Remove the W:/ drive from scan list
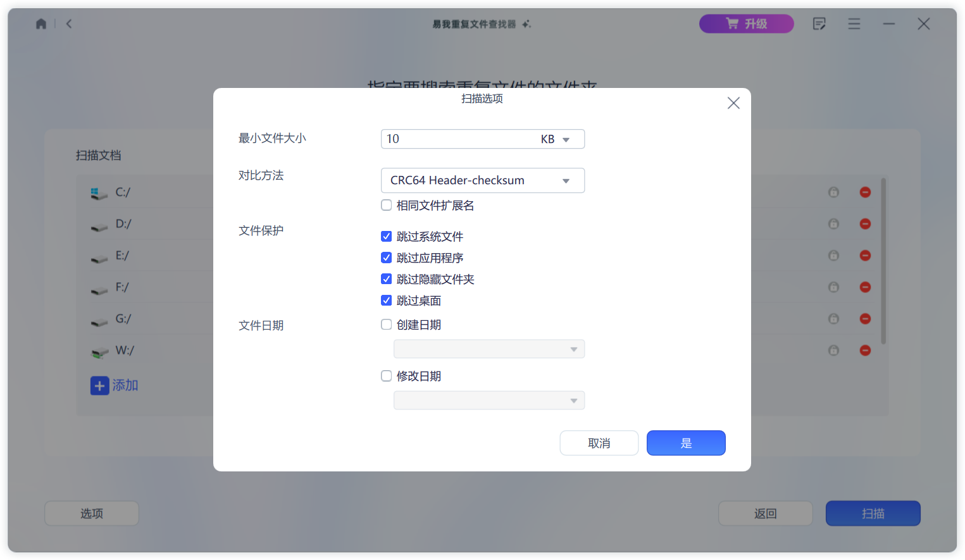 865,351
